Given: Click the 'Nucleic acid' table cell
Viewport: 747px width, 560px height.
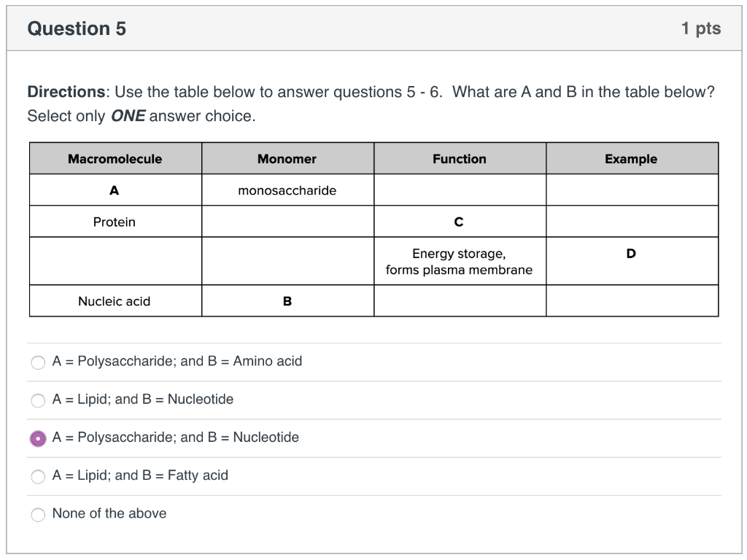Looking at the screenshot, I should (x=115, y=300).
